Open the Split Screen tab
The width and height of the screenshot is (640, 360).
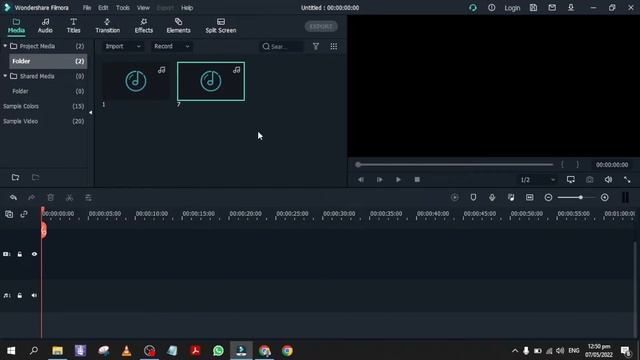click(221, 26)
